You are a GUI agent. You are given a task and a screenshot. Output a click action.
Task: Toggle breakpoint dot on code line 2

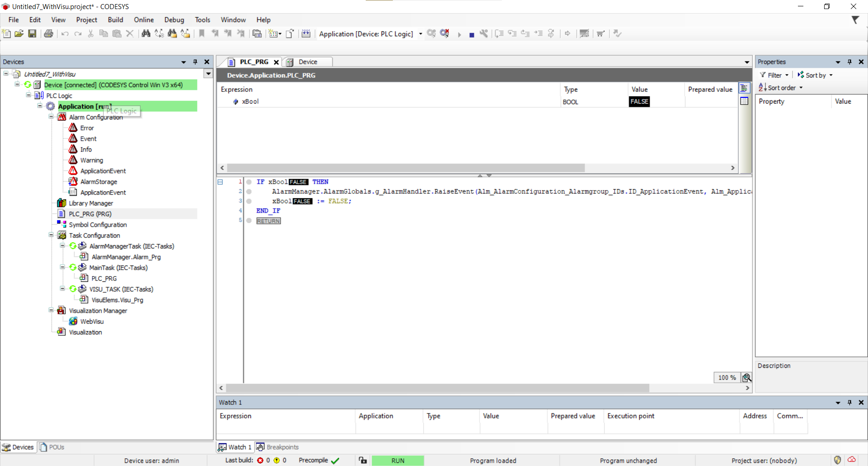click(249, 191)
